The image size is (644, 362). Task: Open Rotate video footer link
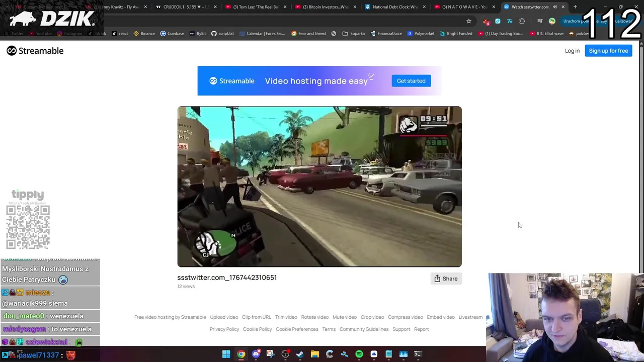point(315,317)
